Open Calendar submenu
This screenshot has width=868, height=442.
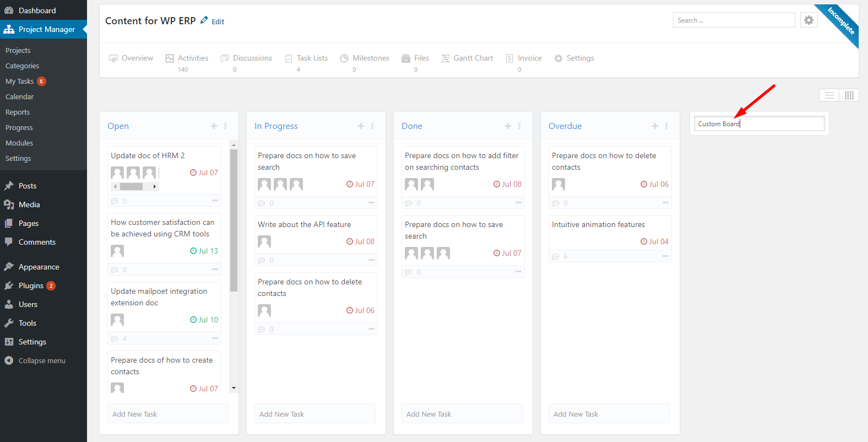19,96
